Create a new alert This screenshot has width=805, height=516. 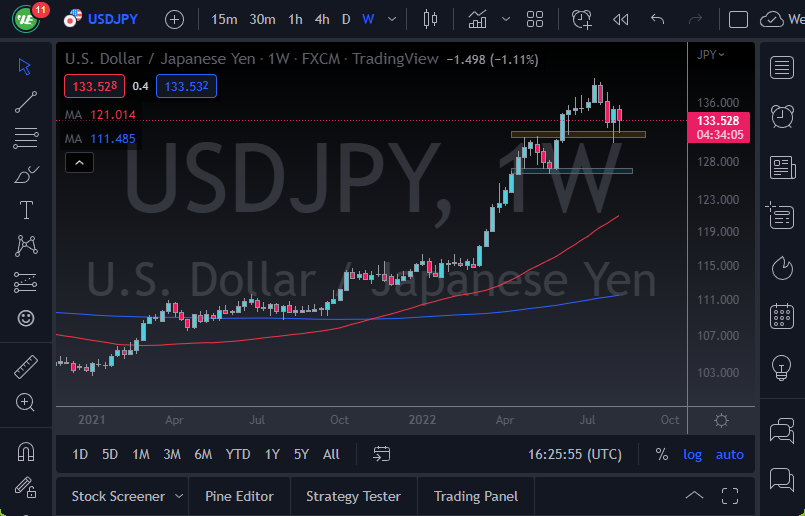pos(582,20)
